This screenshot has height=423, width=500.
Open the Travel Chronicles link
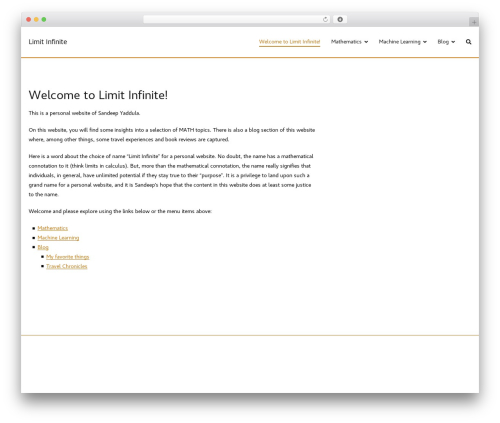tap(67, 266)
